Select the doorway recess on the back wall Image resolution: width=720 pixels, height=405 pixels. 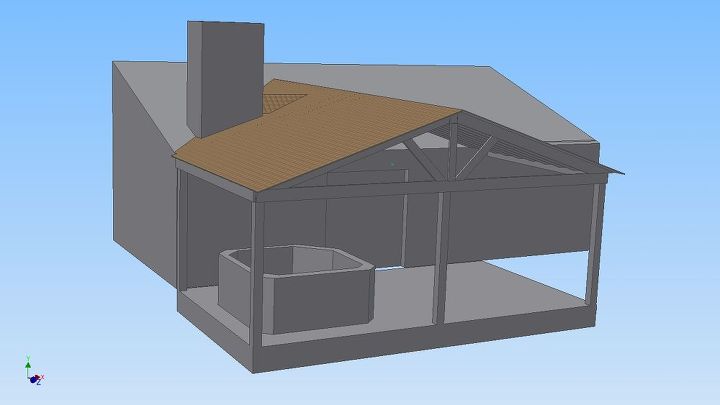(x=420, y=232)
